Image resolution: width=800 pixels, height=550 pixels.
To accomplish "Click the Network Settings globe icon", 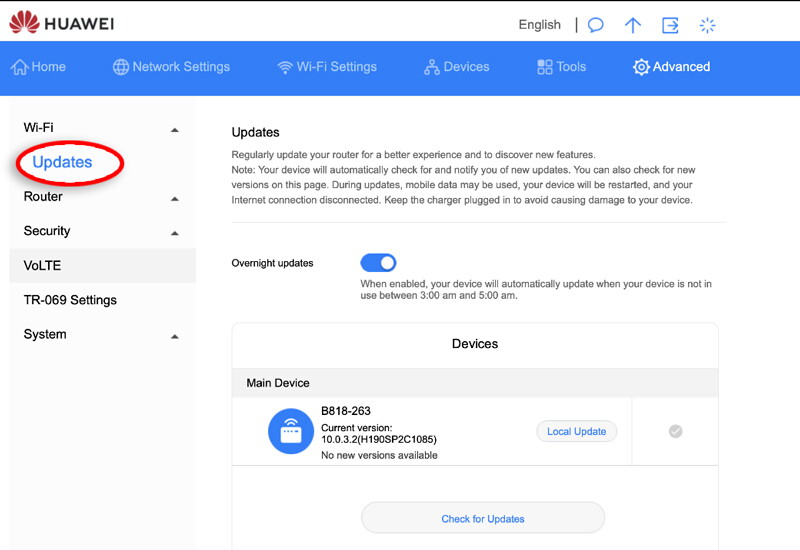I will point(121,67).
